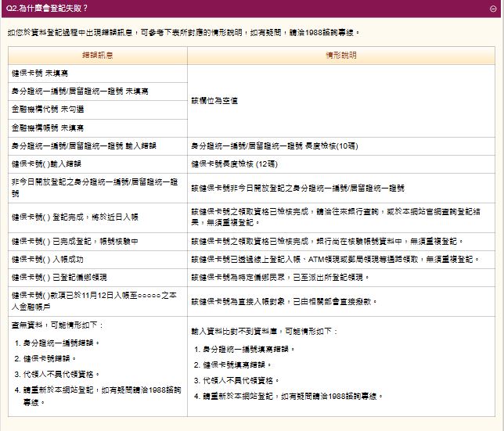Image resolution: width=504 pixels, height=431 pixels.
Task: Click '3. 代領人不具代領資格' in 情形說明 column
Action: [236, 381]
